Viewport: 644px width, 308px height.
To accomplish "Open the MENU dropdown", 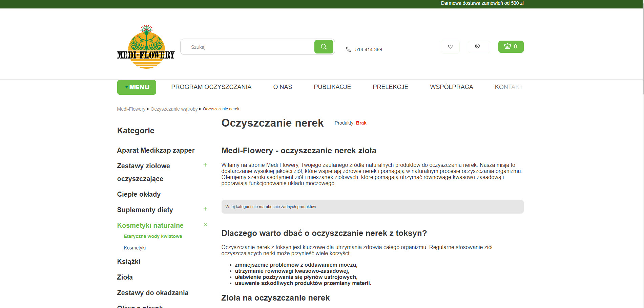I will tap(137, 87).
